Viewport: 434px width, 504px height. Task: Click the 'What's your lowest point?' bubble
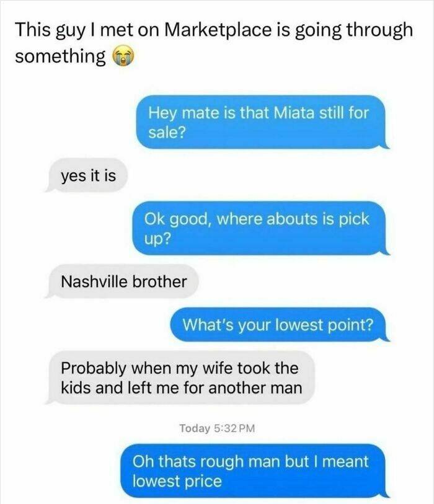tap(280, 325)
